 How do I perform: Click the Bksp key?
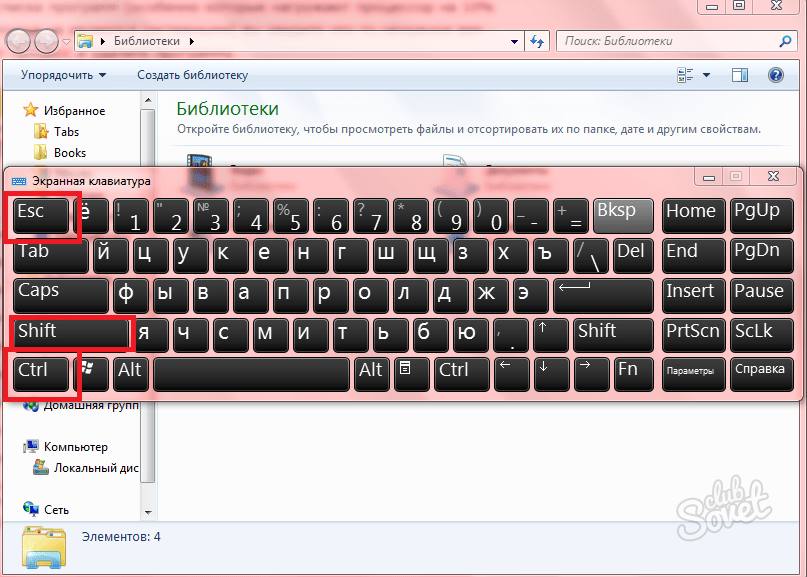click(x=623, y=216)
